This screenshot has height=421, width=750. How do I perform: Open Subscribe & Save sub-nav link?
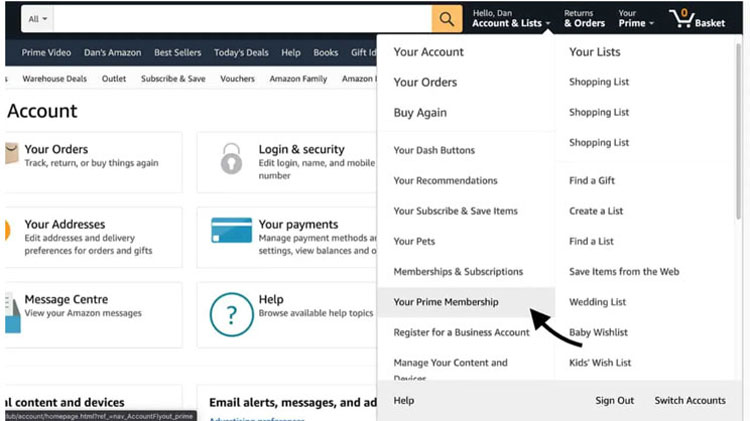[173, 79]
